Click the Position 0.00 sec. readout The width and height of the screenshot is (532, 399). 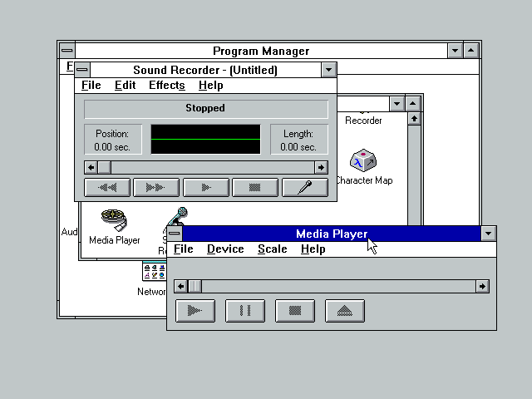112,140
